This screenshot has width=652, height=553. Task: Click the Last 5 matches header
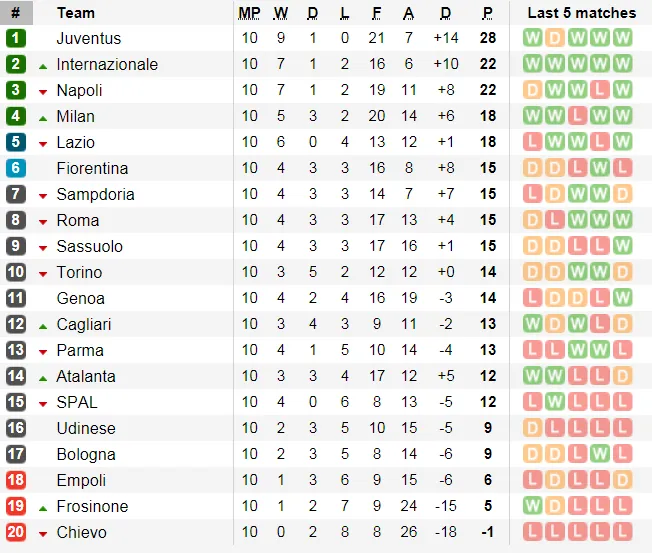pos(581,13)
